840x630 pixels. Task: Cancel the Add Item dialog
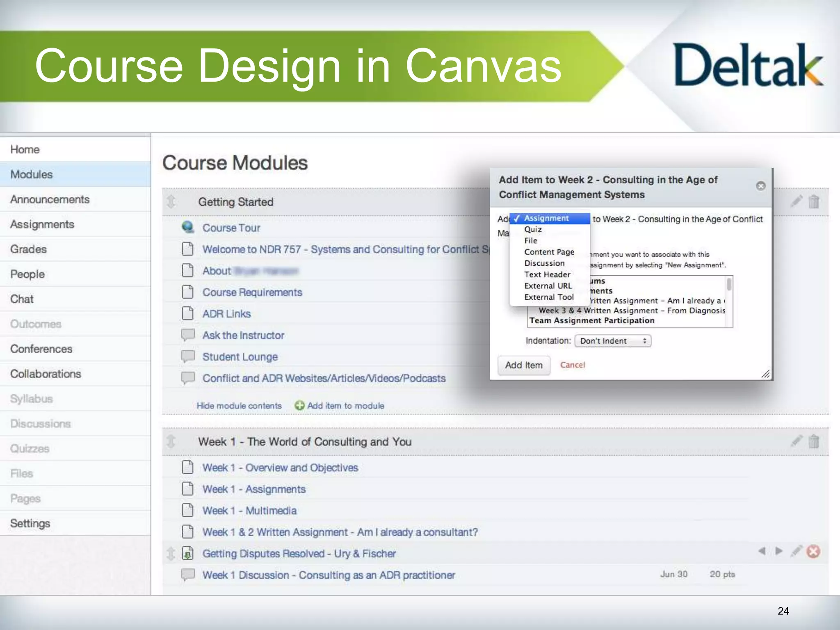pyautogui.click(x=573, y=365)
